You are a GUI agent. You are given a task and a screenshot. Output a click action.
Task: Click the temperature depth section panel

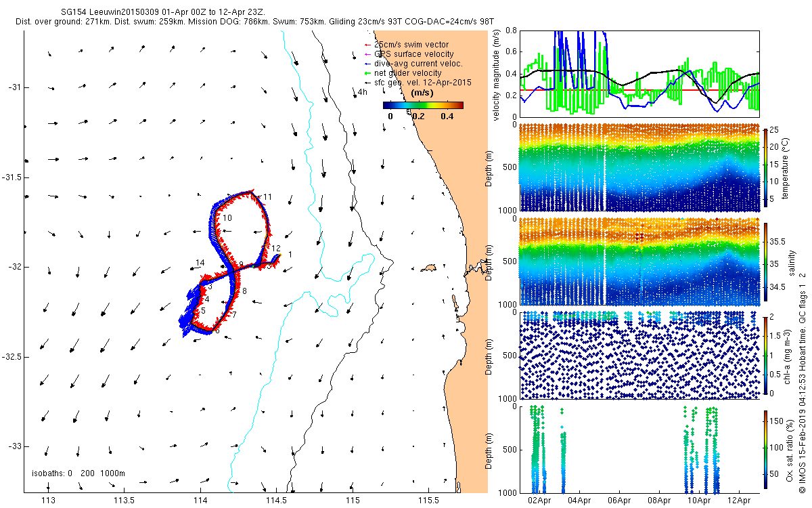coord(639,167)
